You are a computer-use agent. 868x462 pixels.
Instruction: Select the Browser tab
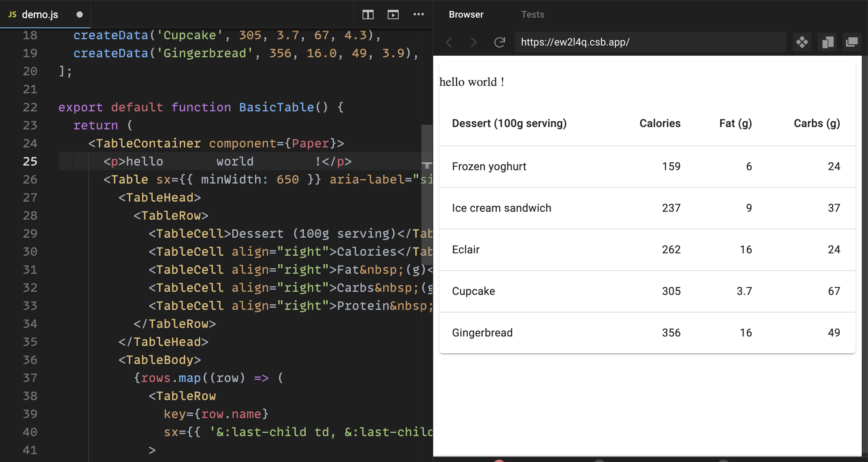(x=466, y=15)
